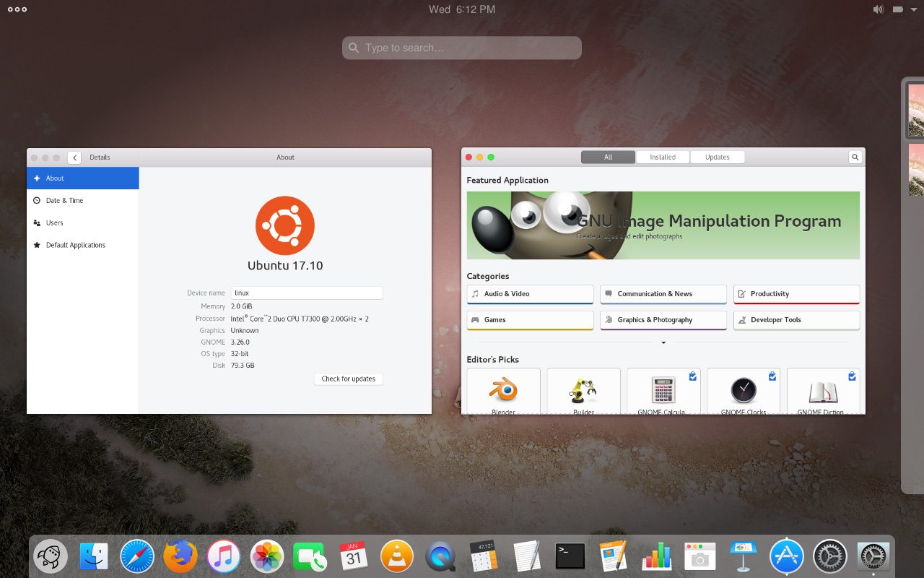Select About in Details sidebar
Viewport: 924px width, 578px height.
(x=83, y=178)
